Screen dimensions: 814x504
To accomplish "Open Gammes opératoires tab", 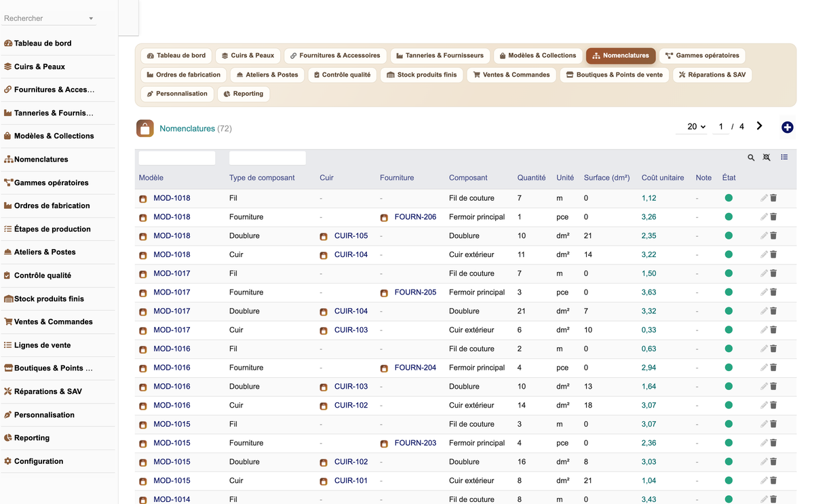I will pos(702,56).
